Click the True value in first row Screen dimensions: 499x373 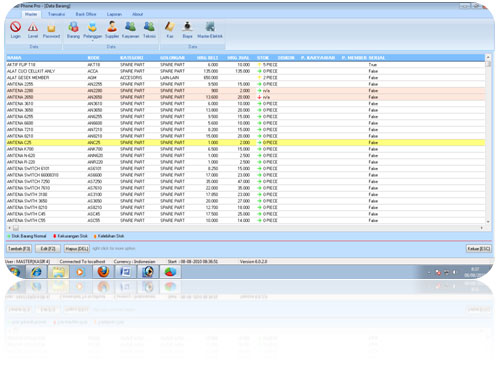tap(373, 65)
